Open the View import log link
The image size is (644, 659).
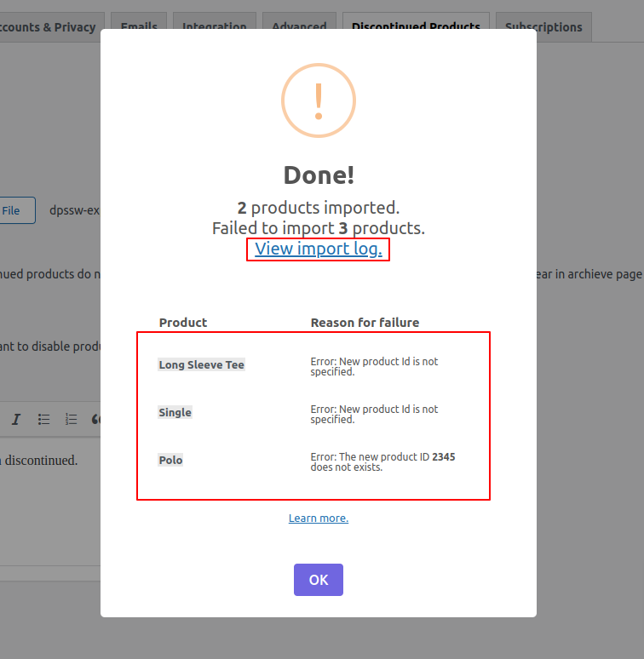(318, 249)
